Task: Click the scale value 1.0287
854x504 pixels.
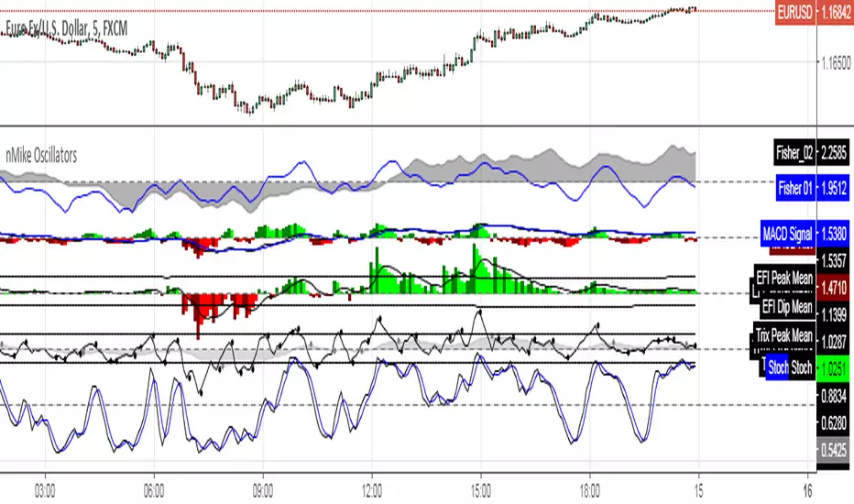Action: point(834,343)
